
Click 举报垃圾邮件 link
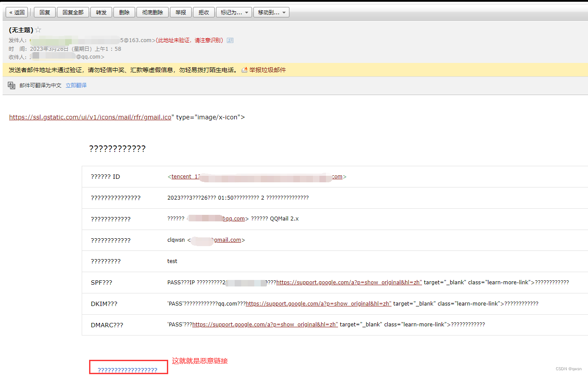pos(267,70)
